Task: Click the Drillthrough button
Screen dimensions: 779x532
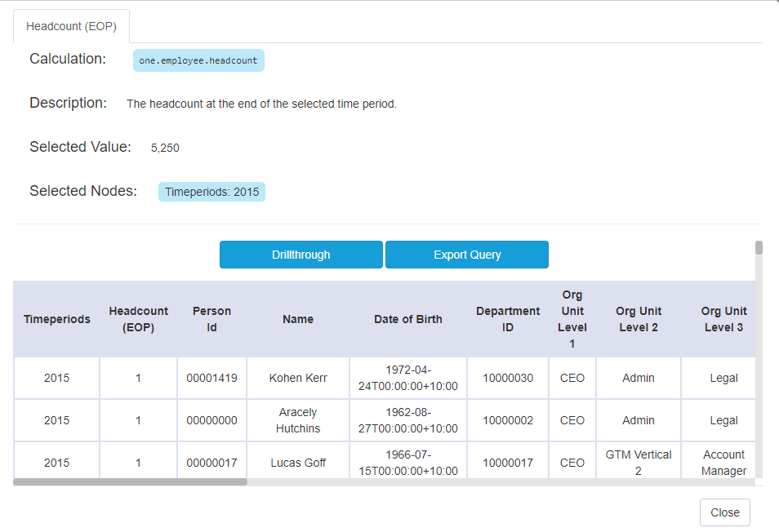Action: (301, 255)
